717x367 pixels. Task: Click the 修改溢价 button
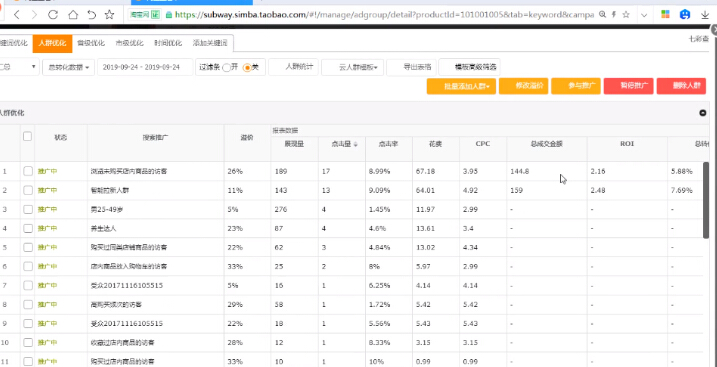click(x=523, y=86)
